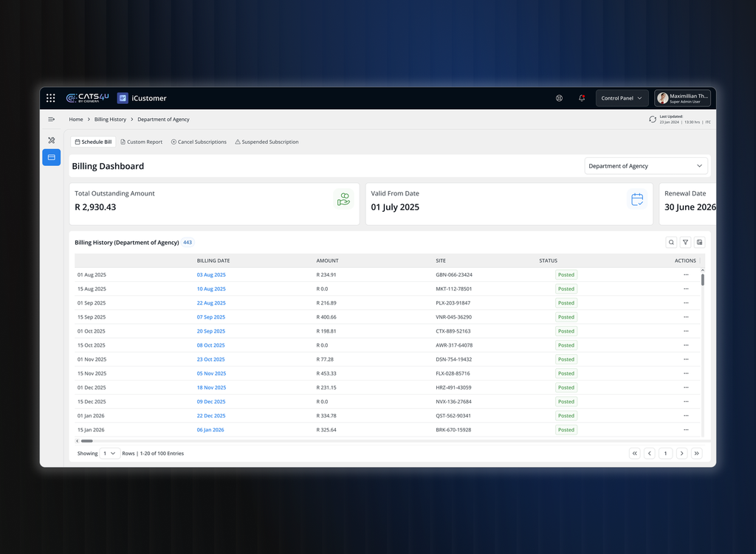Open the Suspended Subscription tab
Screen dimensions: 756x554
(x=267, y=142)
